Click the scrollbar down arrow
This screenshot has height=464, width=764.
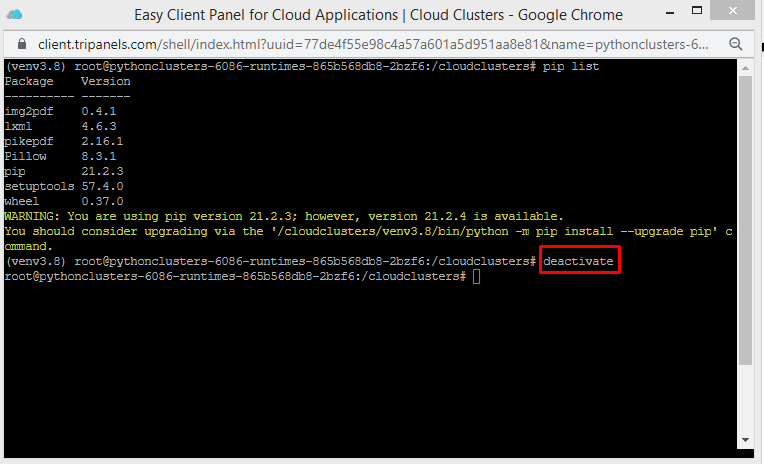click(745, 449)
